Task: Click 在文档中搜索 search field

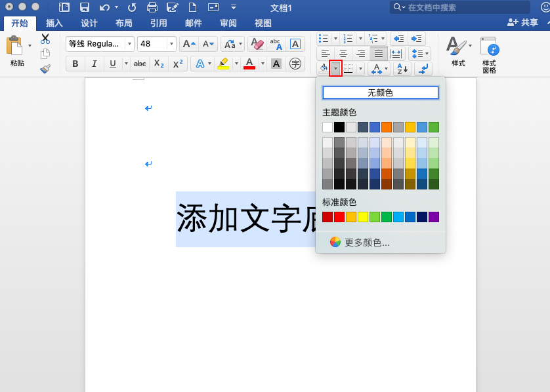Action: click(460, 7)
